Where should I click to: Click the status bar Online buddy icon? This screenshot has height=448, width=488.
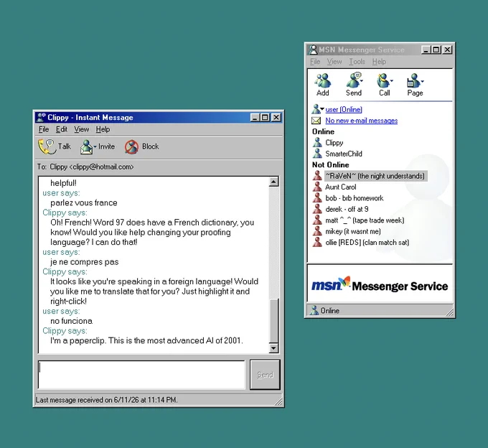(x=314, y=310)
